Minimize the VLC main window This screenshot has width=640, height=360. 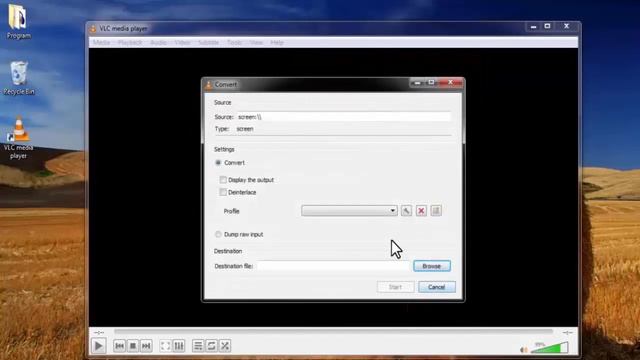pos(533,27)
